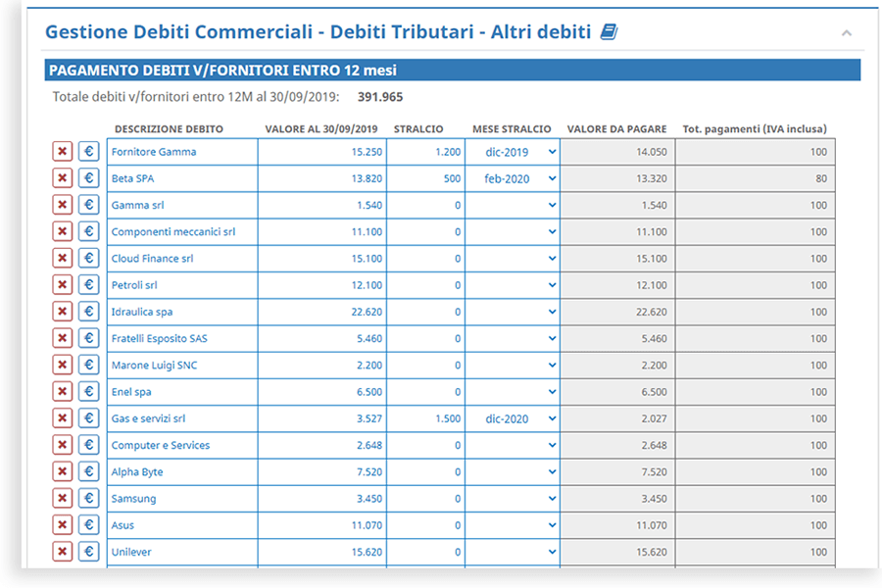Edit stralcio field 1.500 for Gas e servizi

pyautogui.click(x=426, y=418)
